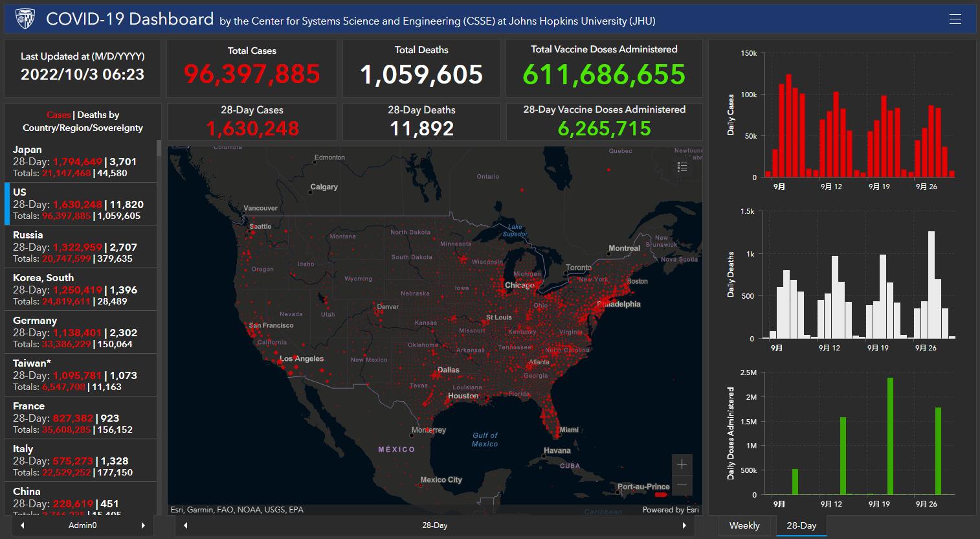The height and width of the screenshot is (539, 980).
Task: Click the Philadelphia label on the map
Action: [619, 304]
